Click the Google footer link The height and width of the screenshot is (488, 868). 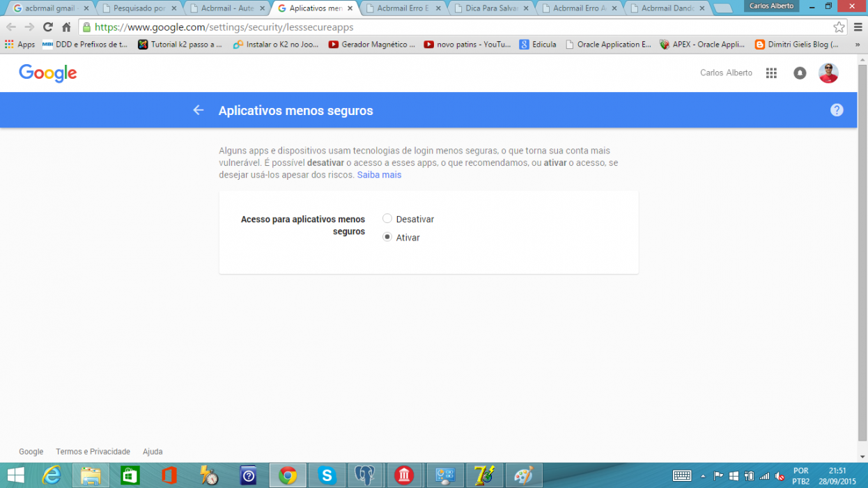click(x=31, y=452)
